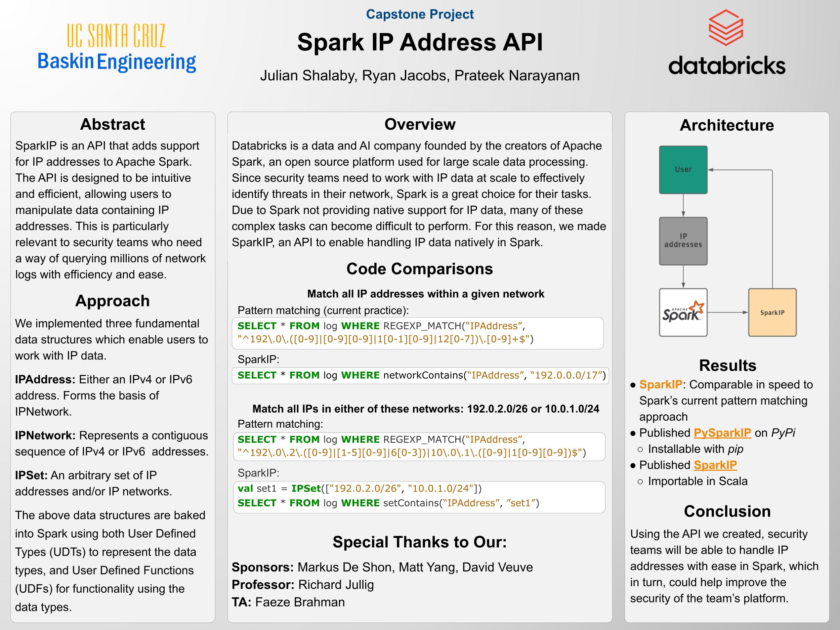
Task: Click the bold IPSet: term
Action: [x=31, y=475]
